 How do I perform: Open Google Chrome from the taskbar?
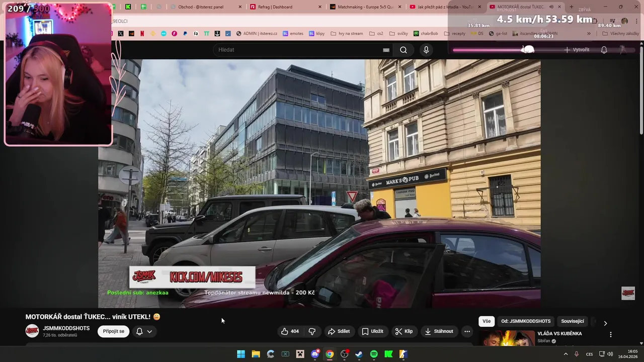330,354
